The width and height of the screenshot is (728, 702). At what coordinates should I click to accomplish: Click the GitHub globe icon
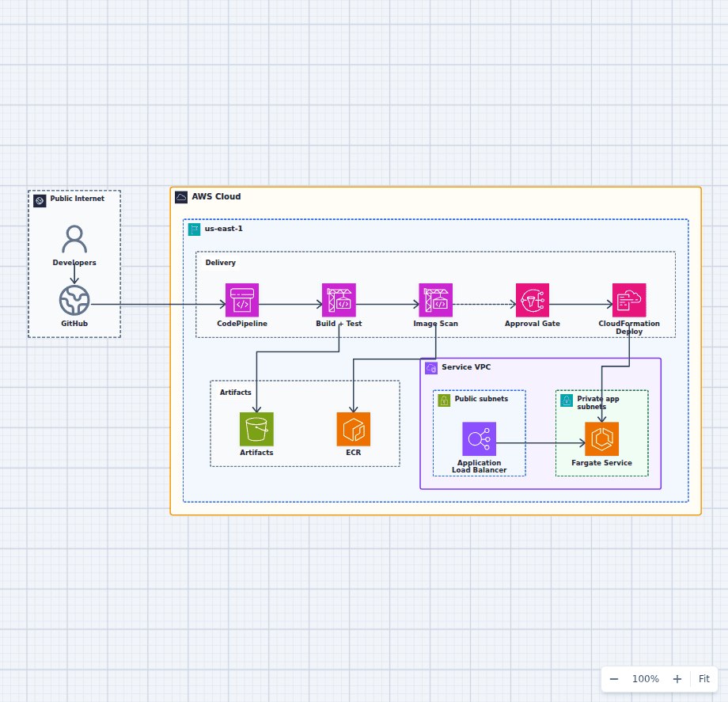coord(74,301)
